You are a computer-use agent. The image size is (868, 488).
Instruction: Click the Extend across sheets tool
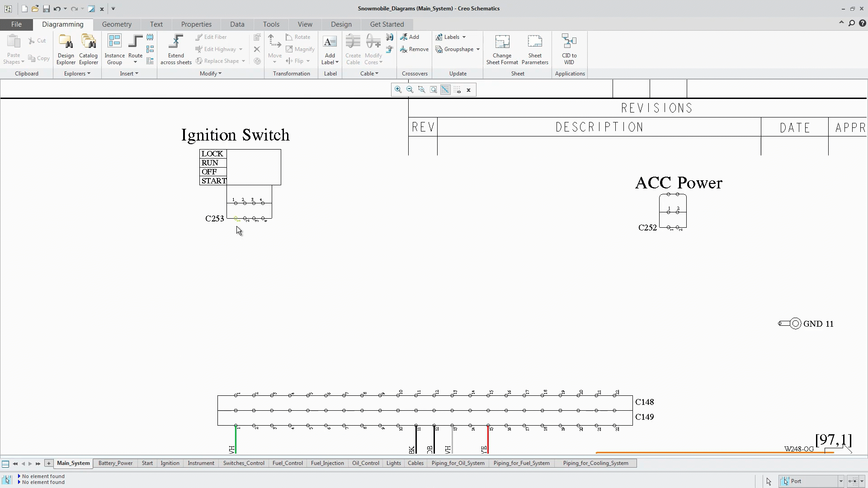[176, 49]
